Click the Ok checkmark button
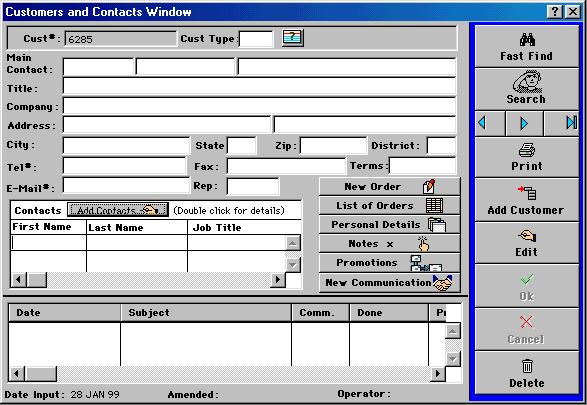 [527, 286]
